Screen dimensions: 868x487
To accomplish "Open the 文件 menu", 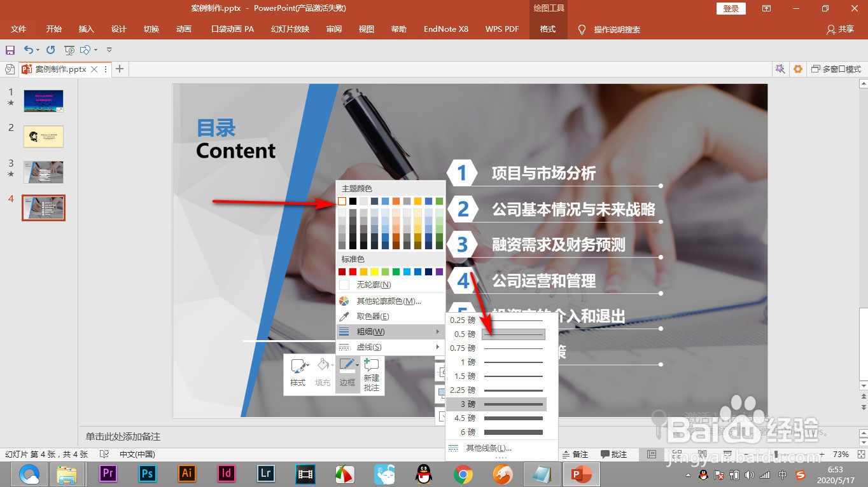I will tap(18, 29).
